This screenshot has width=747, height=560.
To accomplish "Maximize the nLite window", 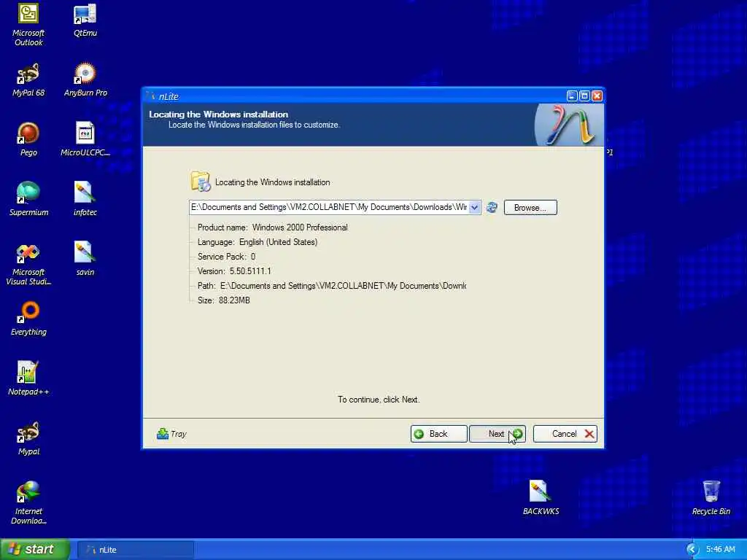I will 584,96.
